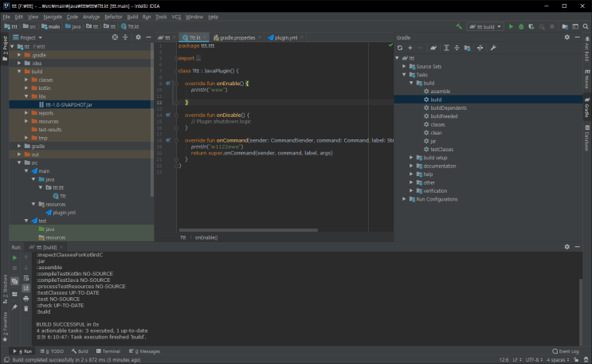Expand the .gradle folder in project tree

pos(19,55)
